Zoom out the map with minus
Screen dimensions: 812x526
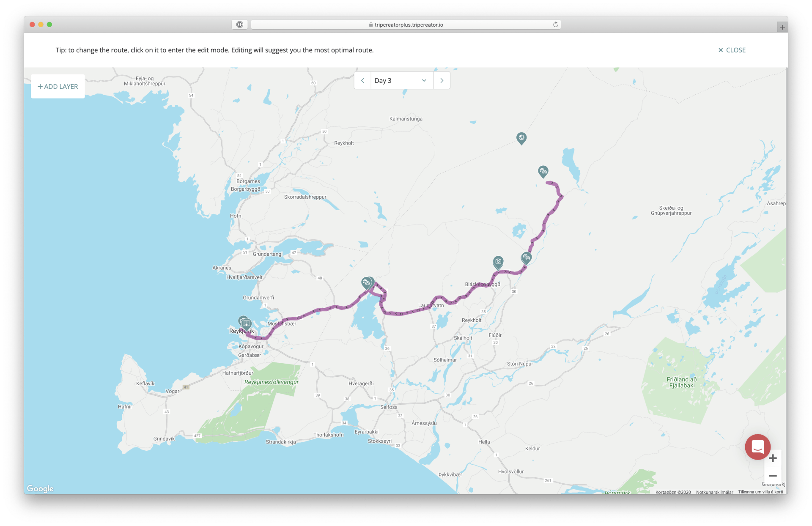tap(773, 476)
